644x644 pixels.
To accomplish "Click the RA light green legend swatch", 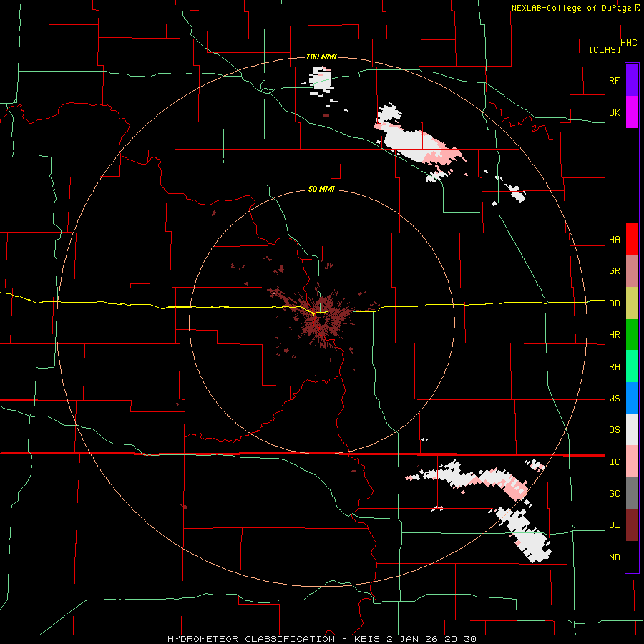I will tap(632, 366).
